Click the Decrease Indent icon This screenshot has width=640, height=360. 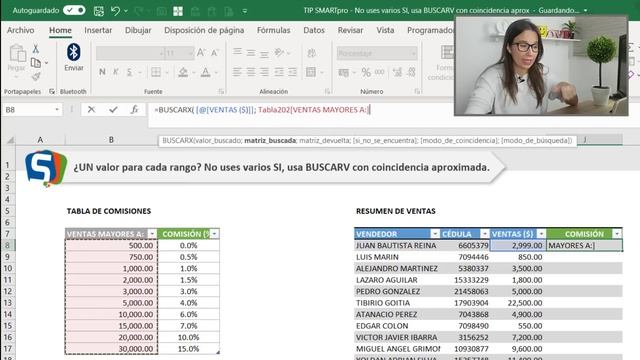[x=279, y=72]
